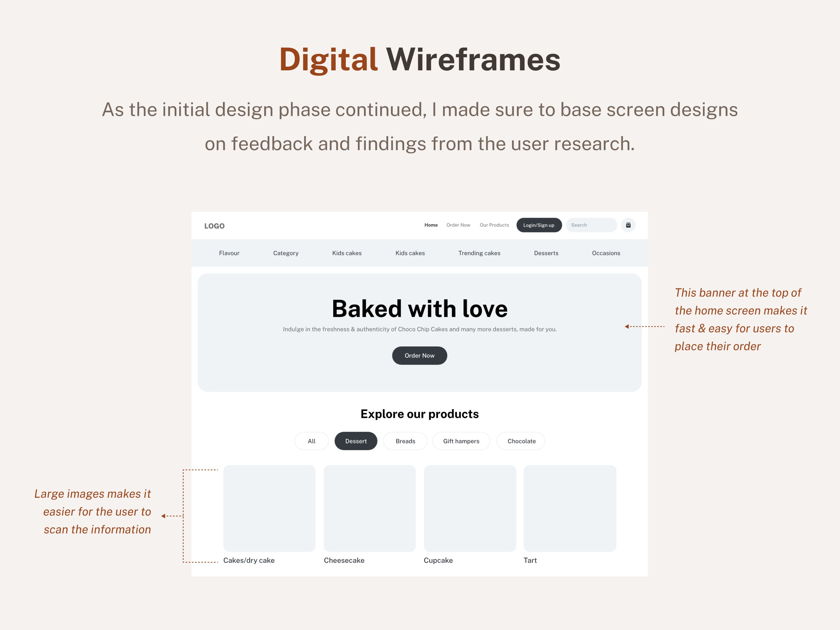The height and width of the screenshot is (630, 840).
Task: Open the Home nav link
Action: click(430, 225)
